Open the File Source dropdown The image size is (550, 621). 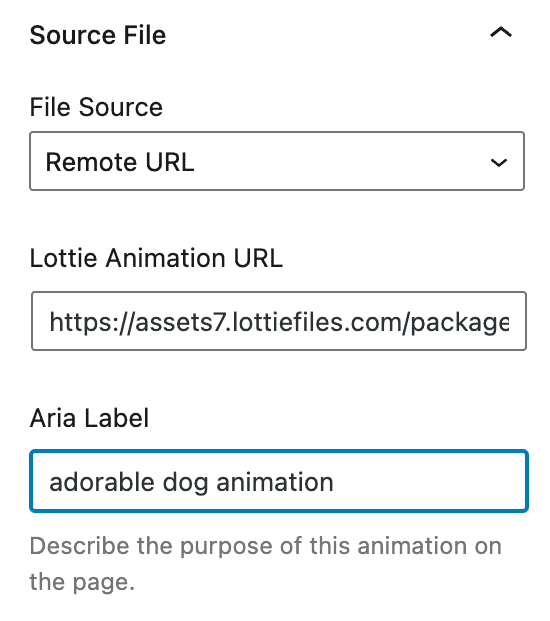[x=277, y=161]
